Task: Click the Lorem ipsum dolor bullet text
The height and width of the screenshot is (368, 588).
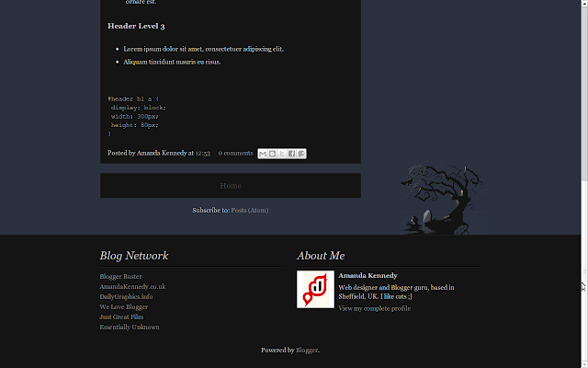Action: 204,49
